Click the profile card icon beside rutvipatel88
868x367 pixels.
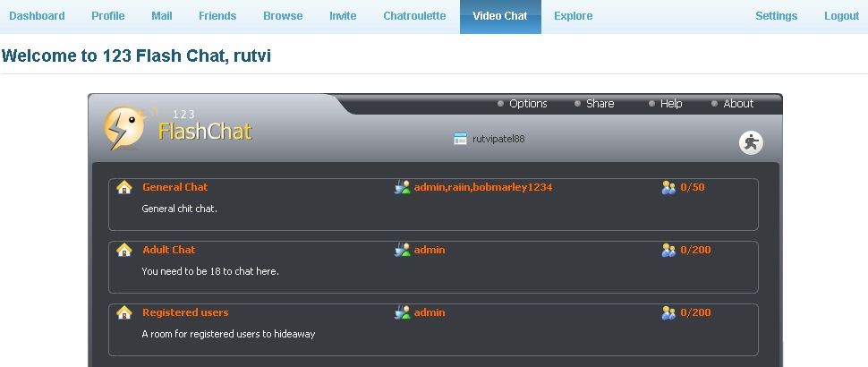(x=460, y=139)
